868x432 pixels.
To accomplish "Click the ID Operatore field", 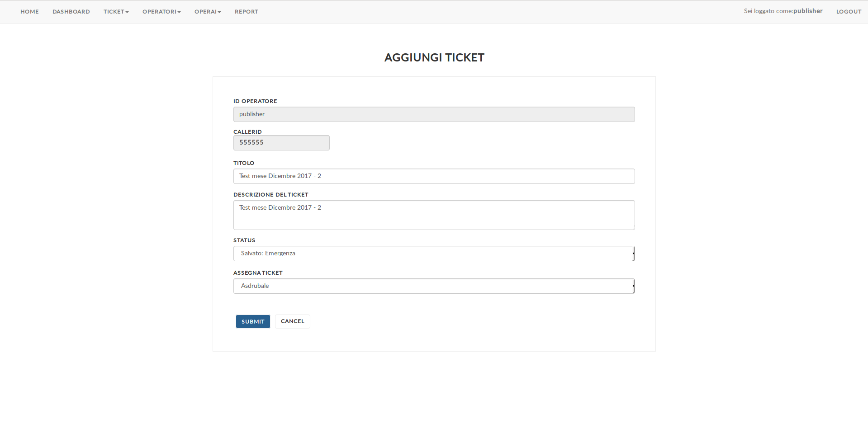I will pyautogui.click(x=434, y=114).
